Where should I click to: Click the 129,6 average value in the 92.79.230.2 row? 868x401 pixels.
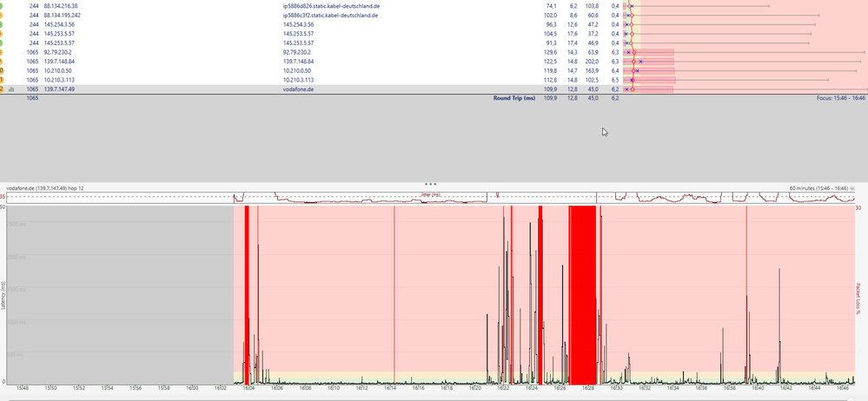click(x=550, y=52)
